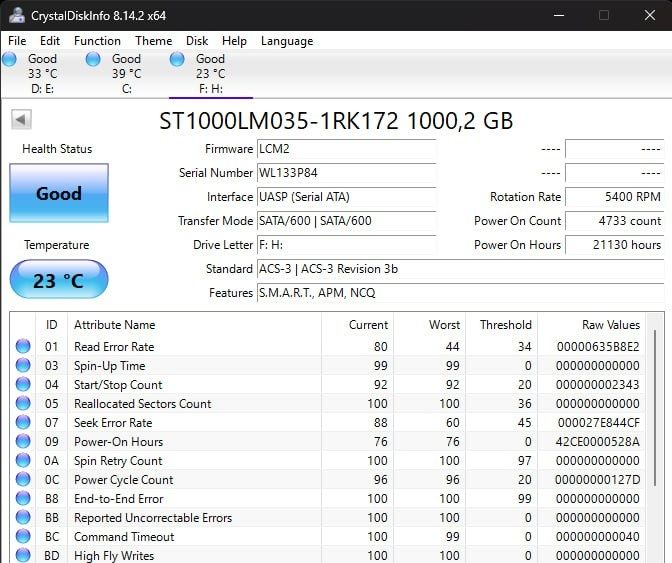Click the Raw Values column header
This screenshot has width=672, height=563.
610,325
